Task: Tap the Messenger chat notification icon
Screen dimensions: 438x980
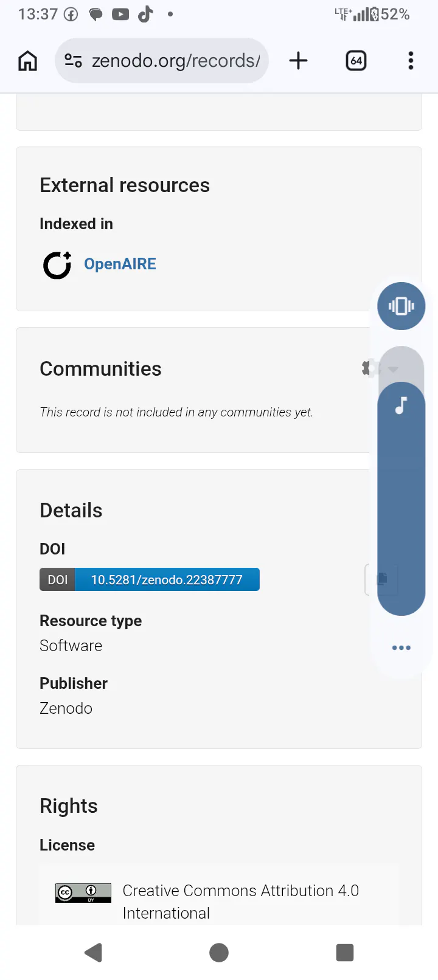Action: (x=96, y=15)
